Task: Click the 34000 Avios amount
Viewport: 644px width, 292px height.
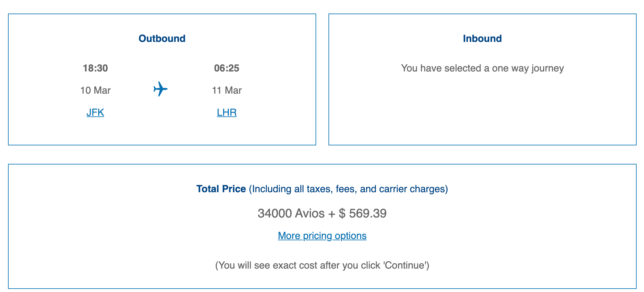Action: click(x=275, y=213)
